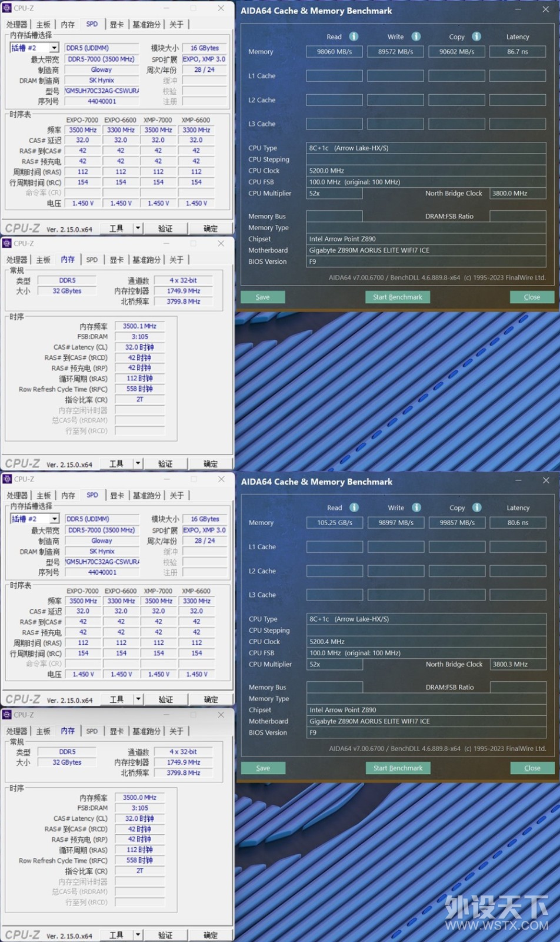
Task: Click Memory Latency field showing 80.6 ns
Action: point(518,523)
